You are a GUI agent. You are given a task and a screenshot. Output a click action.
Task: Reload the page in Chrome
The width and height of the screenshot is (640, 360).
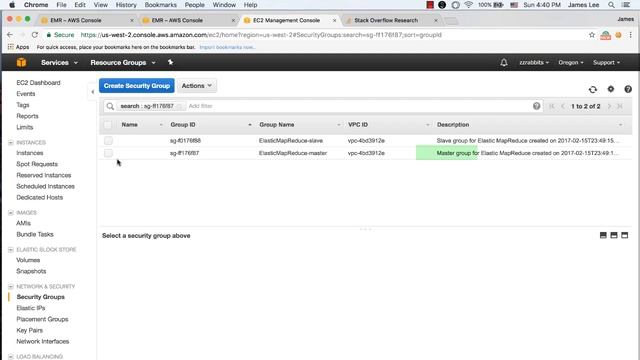coord(35,35)
